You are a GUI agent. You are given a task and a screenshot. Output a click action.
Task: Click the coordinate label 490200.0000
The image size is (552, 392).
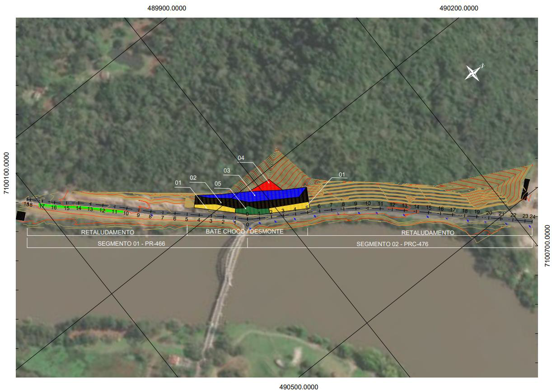(x=458, y=8)
